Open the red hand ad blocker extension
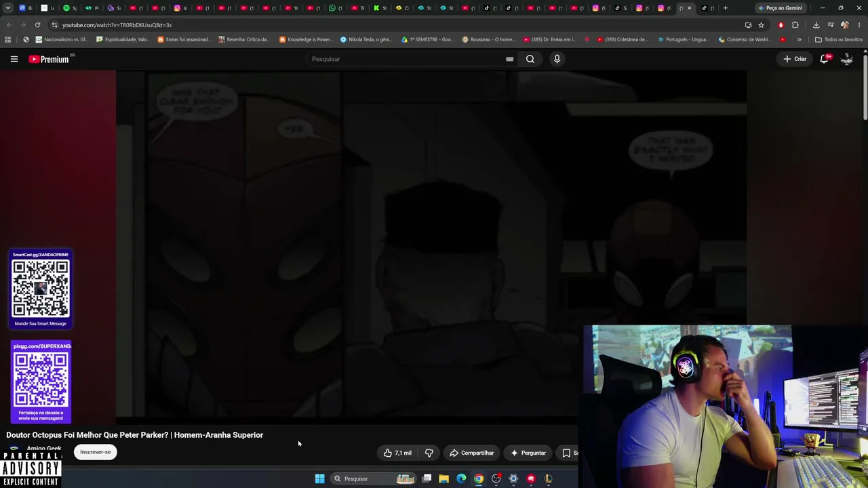 click(x=781, y=25)
